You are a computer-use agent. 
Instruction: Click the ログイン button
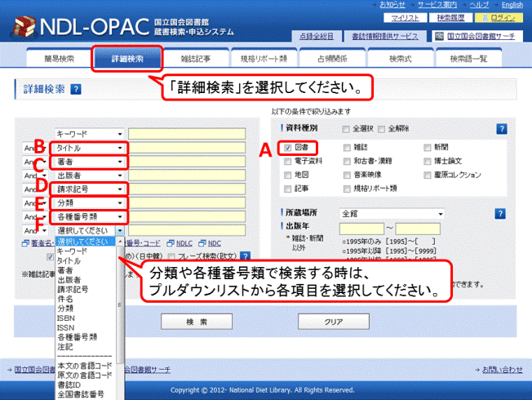pyautogui.click(x=499, y=18)
